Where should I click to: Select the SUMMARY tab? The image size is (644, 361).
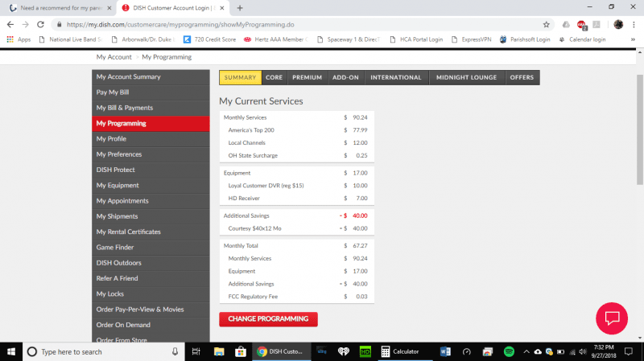[x=240, y=77]
